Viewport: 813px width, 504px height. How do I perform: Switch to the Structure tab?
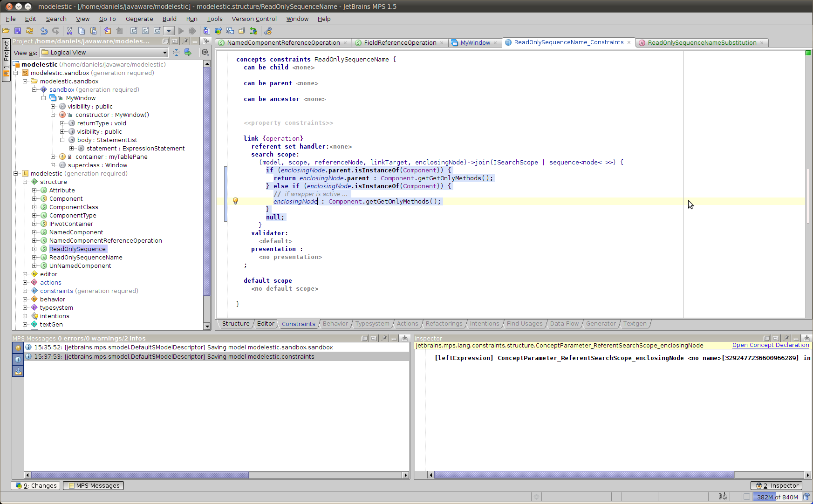[235, 324]
